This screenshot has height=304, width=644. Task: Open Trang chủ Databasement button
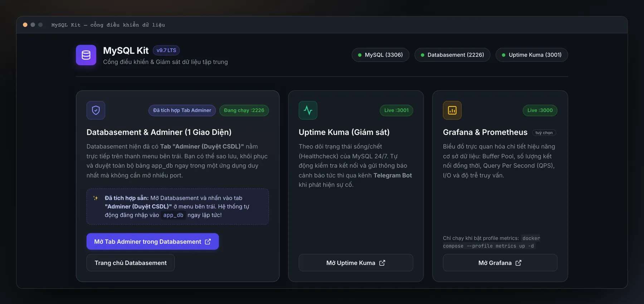click(x=131, y=263)
